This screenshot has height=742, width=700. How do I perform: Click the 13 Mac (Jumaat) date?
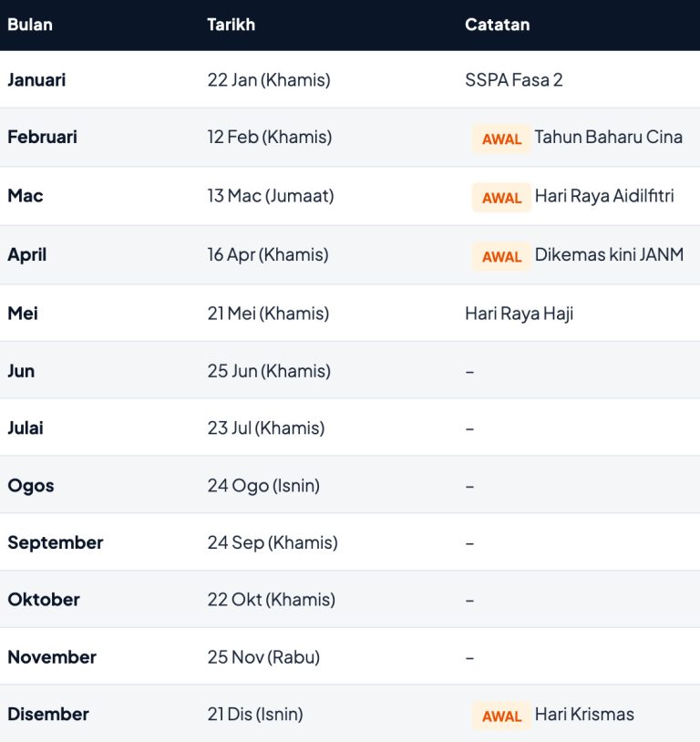click(x=271, y=195)
